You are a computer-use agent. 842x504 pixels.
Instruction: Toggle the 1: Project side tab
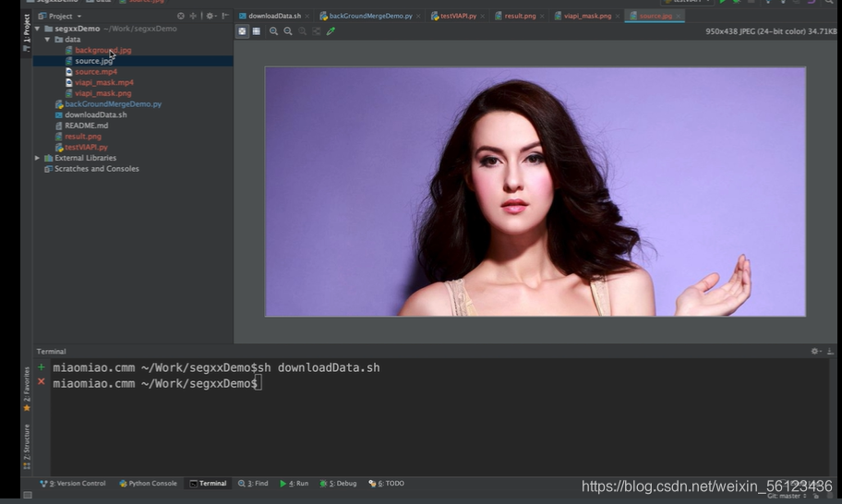pyautogui.click(x=26, y=32)
